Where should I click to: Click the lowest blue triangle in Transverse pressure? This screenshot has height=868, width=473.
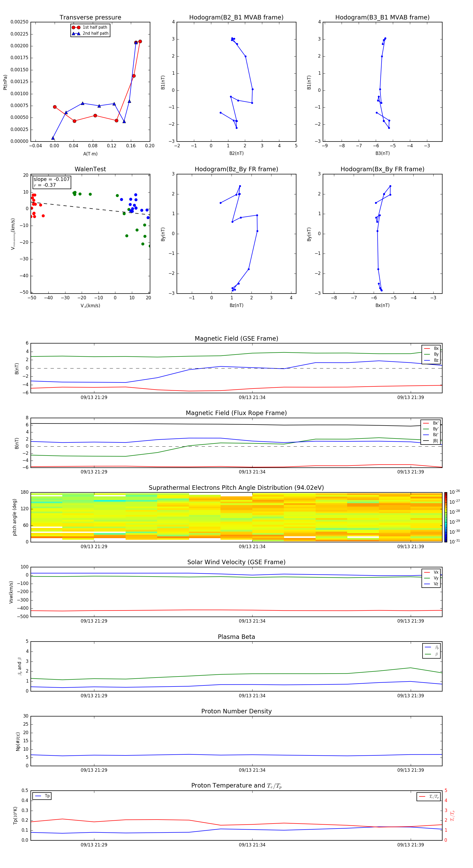tap(53, 138)
